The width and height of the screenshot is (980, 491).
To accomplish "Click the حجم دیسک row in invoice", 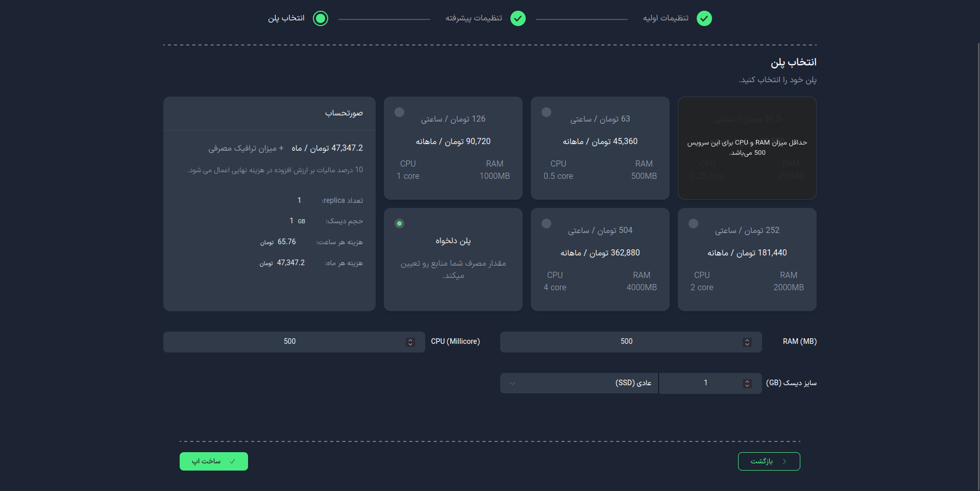I will pos(326,221).
